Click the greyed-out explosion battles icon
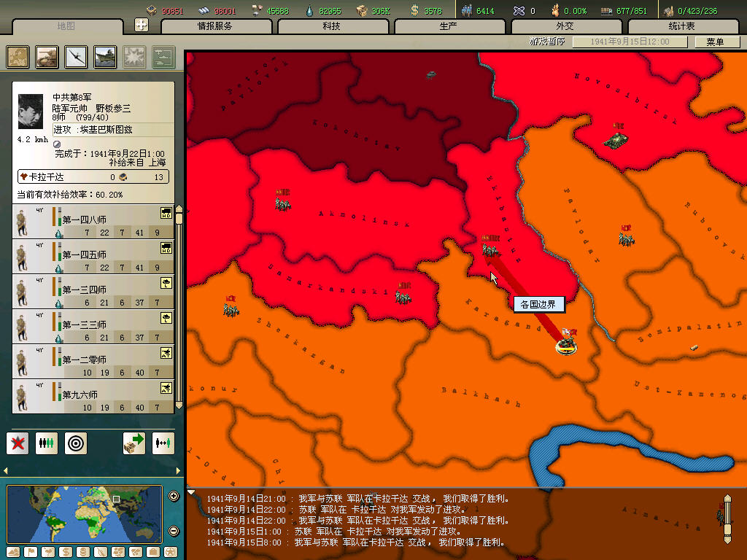 click(134, 57)
